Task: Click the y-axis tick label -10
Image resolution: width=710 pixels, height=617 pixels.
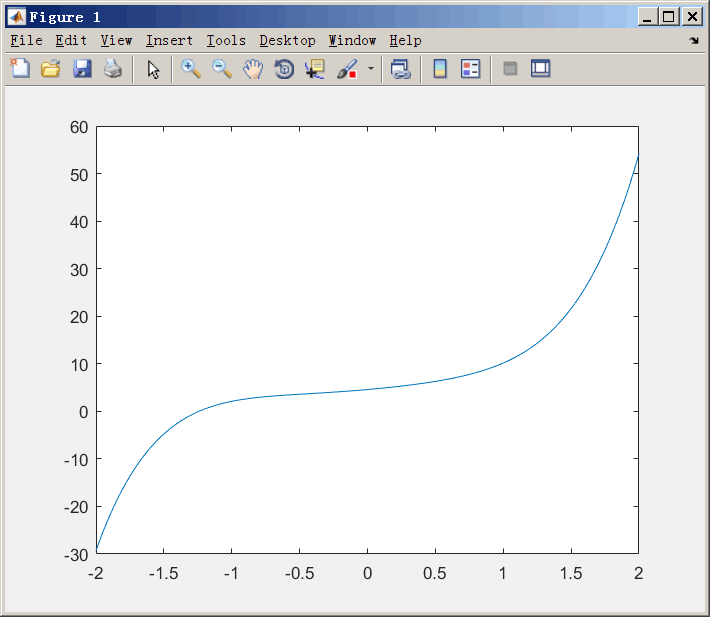Action: (76, 460)
